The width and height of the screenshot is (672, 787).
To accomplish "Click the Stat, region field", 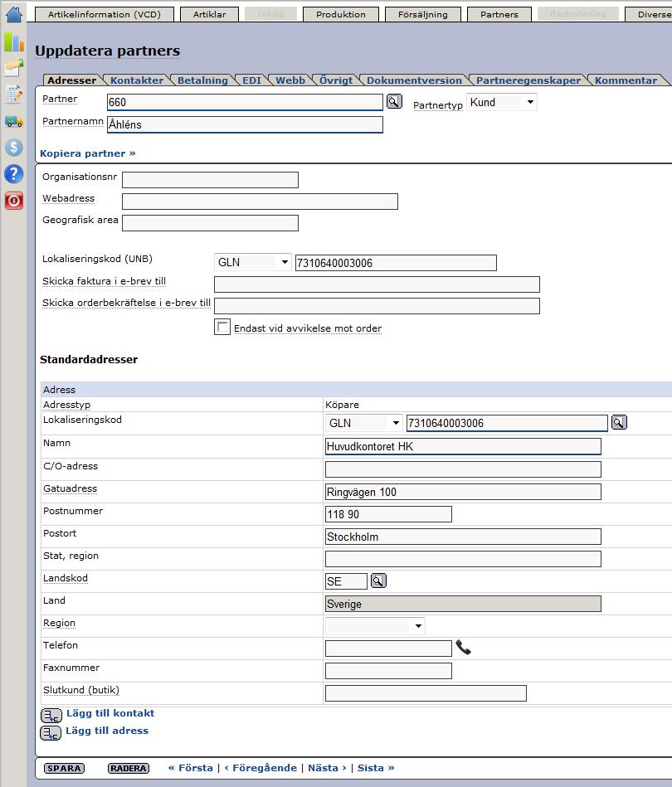I will point(463,559).
